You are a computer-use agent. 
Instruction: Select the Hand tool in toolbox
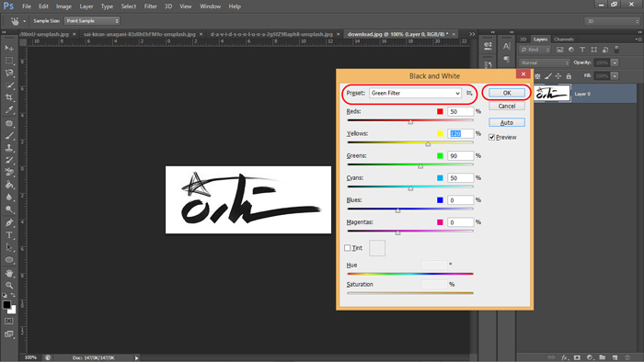click(x=9, y=273)
